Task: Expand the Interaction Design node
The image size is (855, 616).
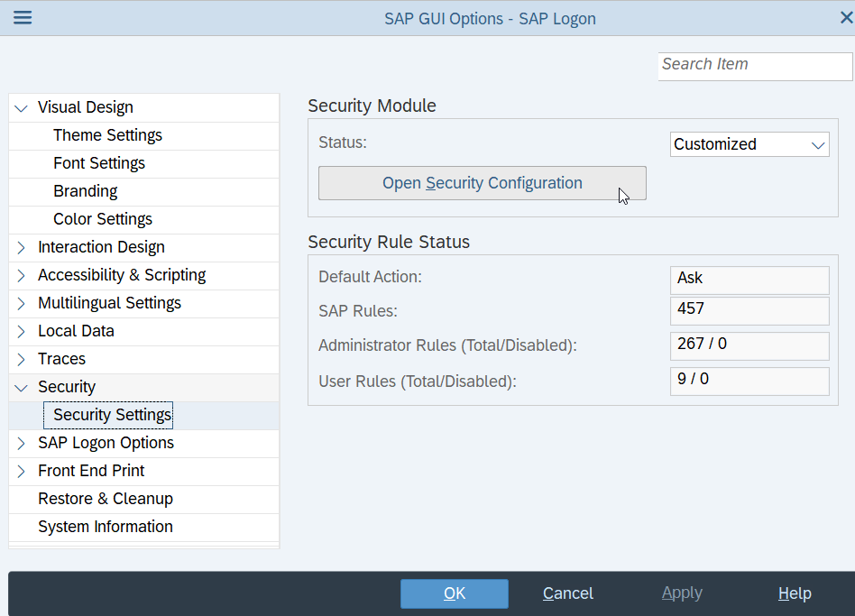Action: 22,247
